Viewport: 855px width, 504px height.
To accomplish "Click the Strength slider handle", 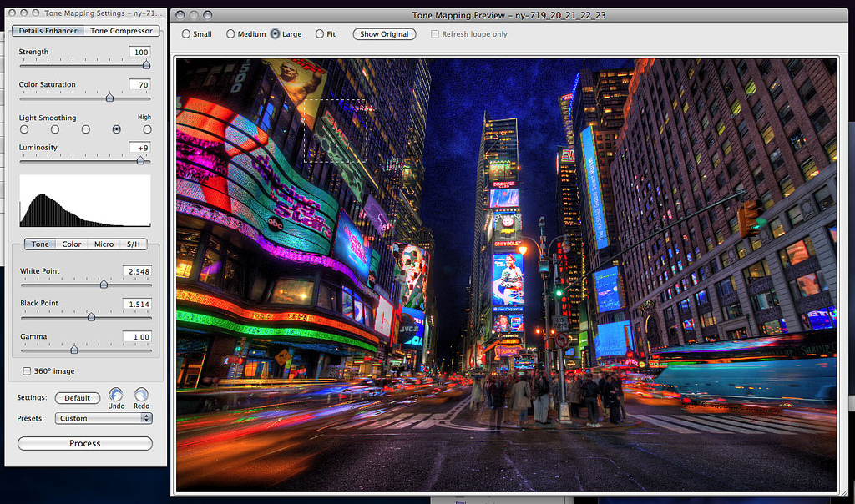I will pos(146,65).
